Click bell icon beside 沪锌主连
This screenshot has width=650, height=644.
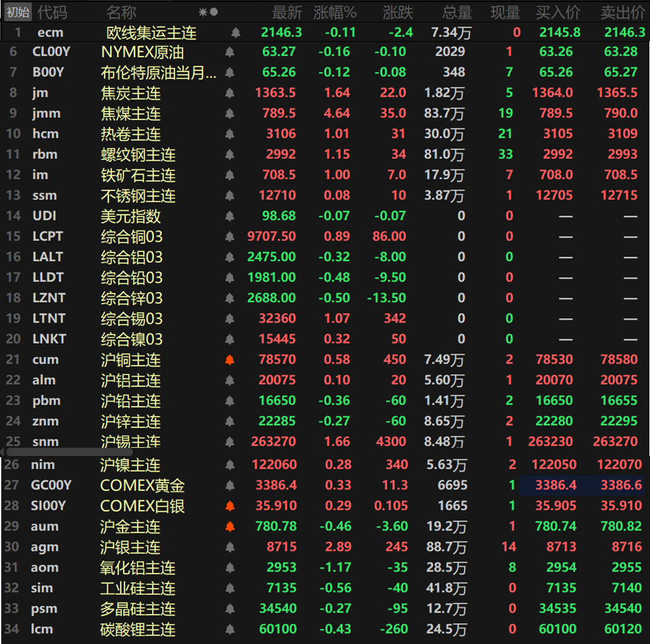[230, 422]
